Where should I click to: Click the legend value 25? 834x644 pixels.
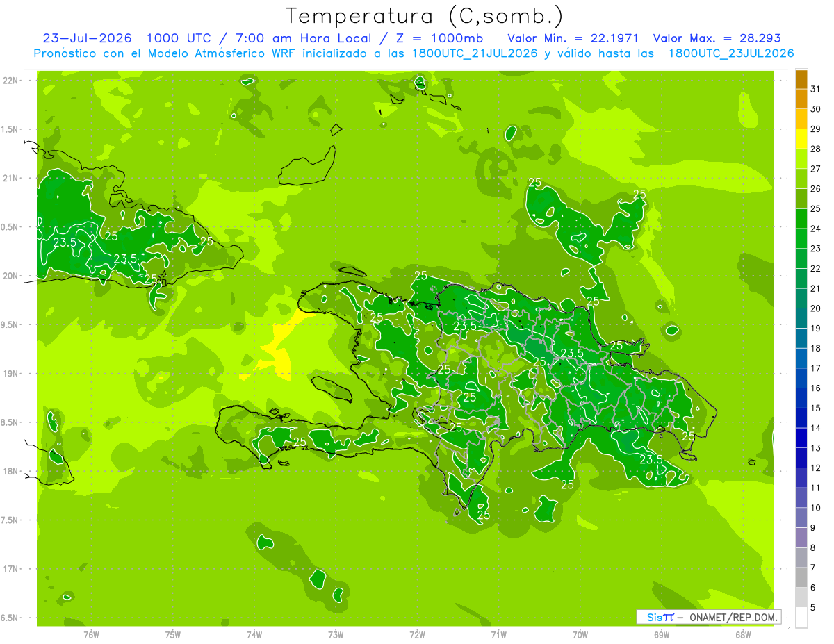coord(816,208)
